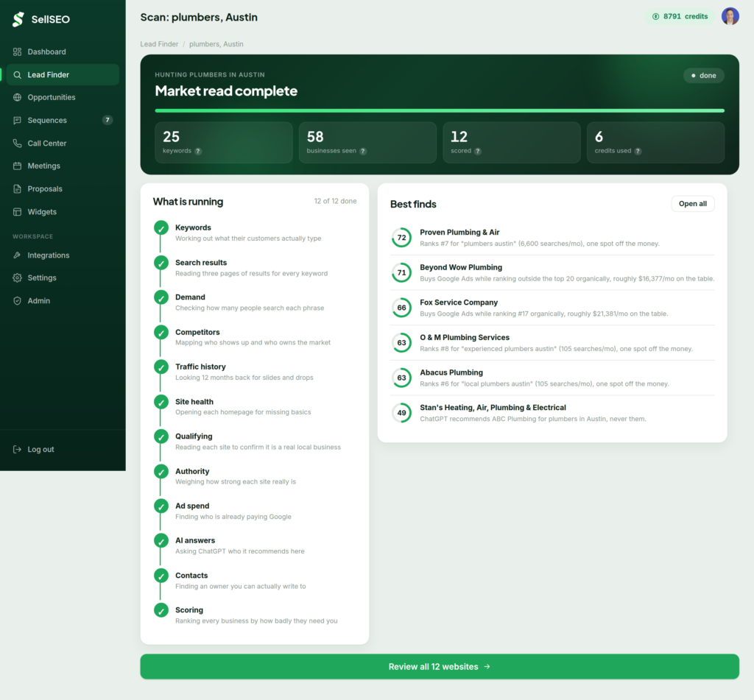754x700 pixels.
Task: Click the 8791 credits badge
Action: click(x=680, y=16)
